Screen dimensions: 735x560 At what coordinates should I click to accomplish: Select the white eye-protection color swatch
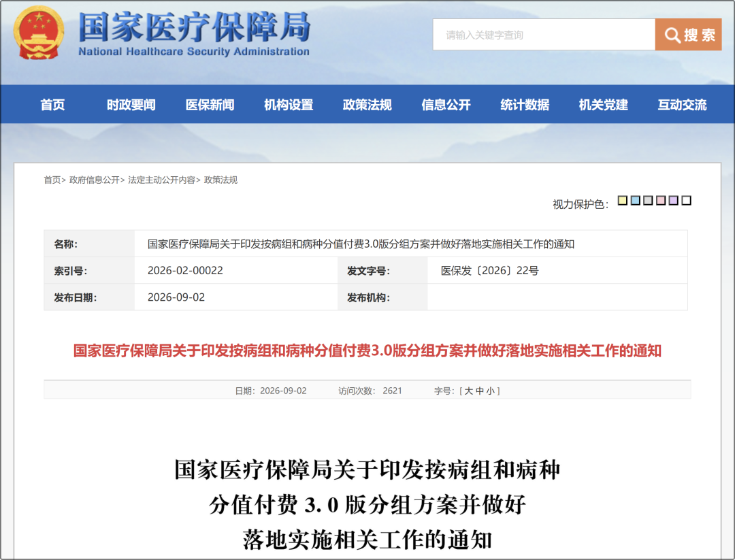coord(686,201)
